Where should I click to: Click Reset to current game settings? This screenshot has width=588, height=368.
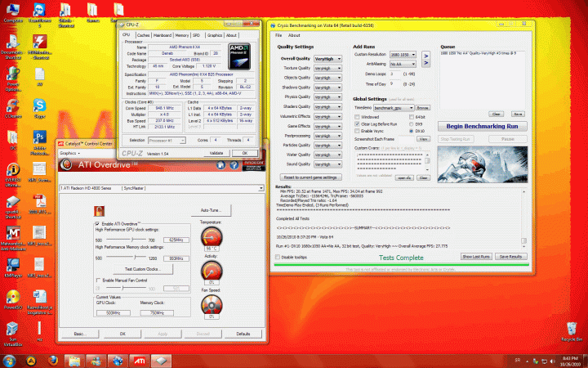point(310,177)
